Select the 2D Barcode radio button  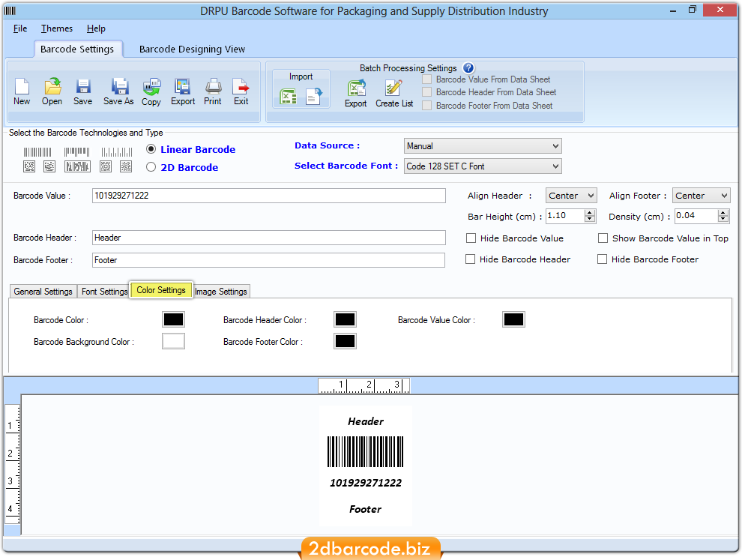tap(151, 166)
